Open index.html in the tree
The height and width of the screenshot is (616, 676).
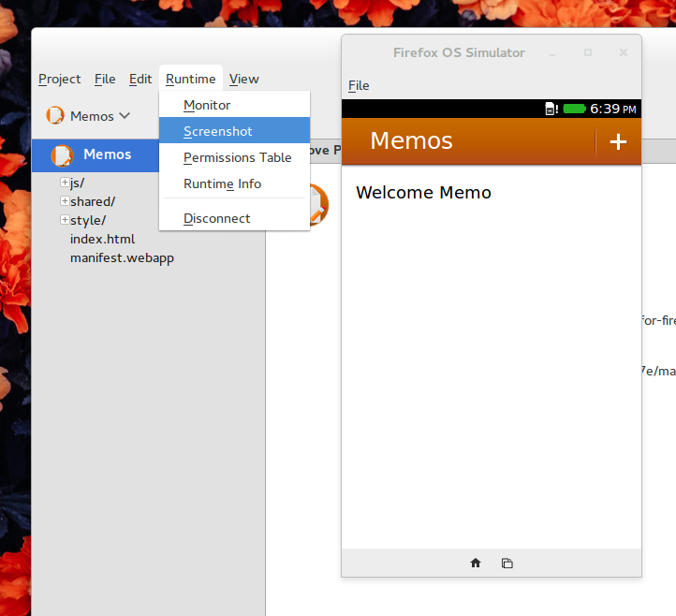click(x=103, y=240)
